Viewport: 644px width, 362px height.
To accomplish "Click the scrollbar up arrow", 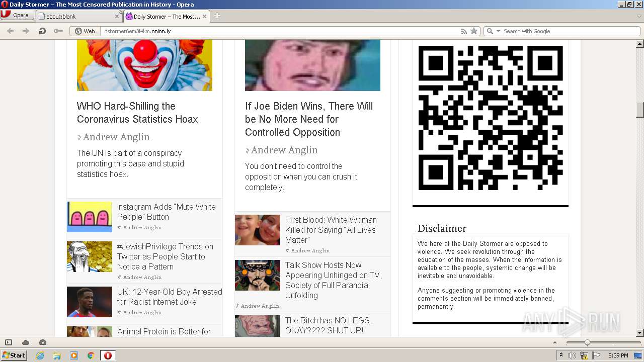I will [639, 44].
